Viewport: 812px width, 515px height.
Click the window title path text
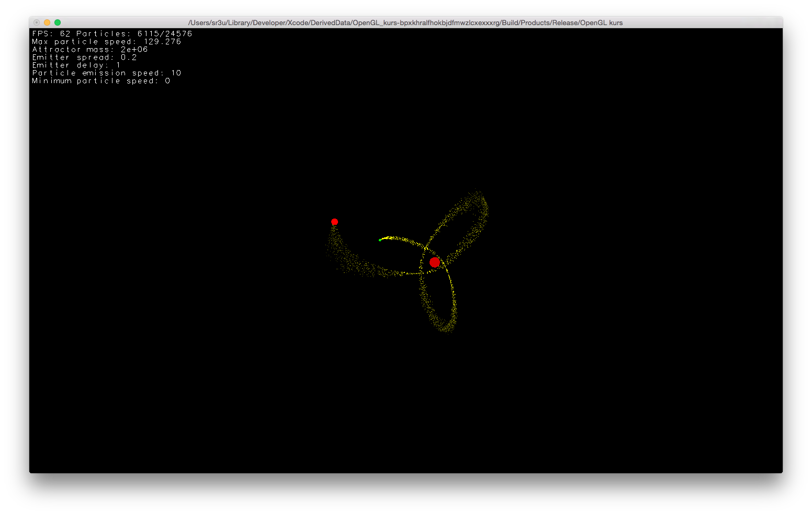point(405,22)
